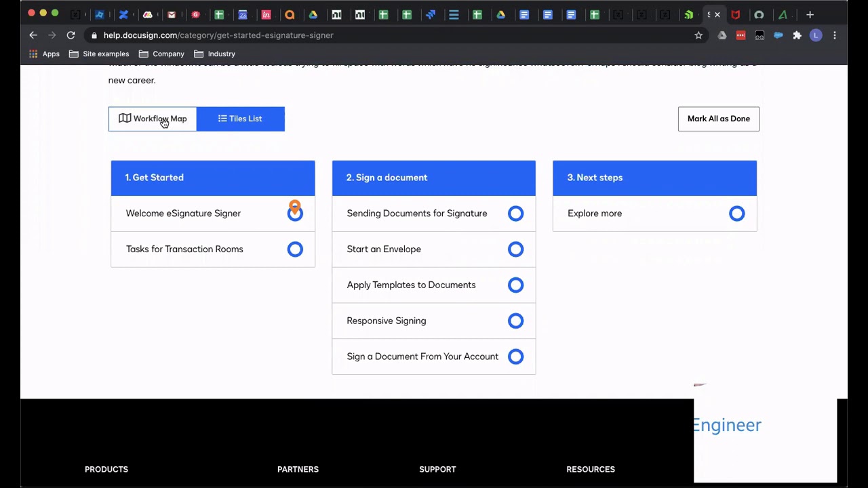The image size is (868, 488).
Task: Click the 1. Get Started header
Action: click(x=213, y=178)
